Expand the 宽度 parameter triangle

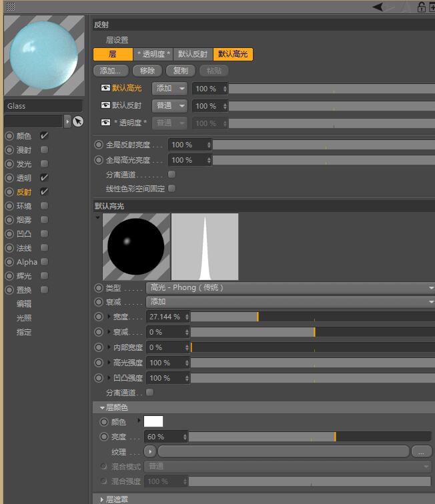109,317
